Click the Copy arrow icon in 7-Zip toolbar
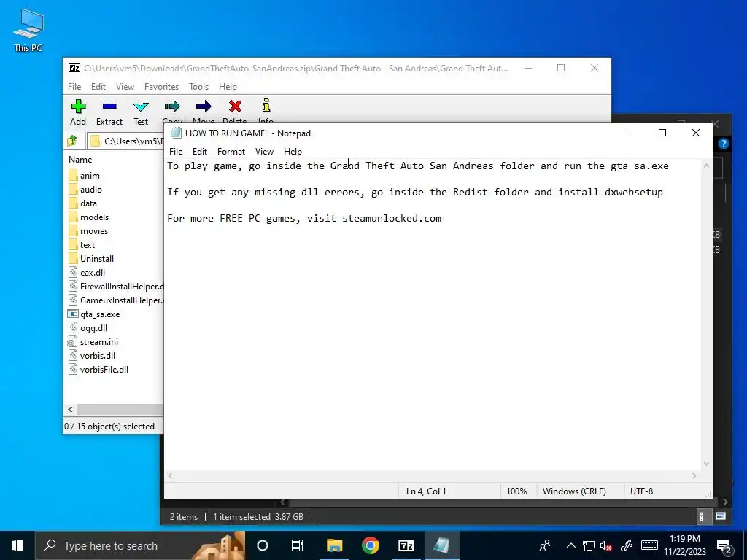 pyautogui.click(x=172, y=106)
